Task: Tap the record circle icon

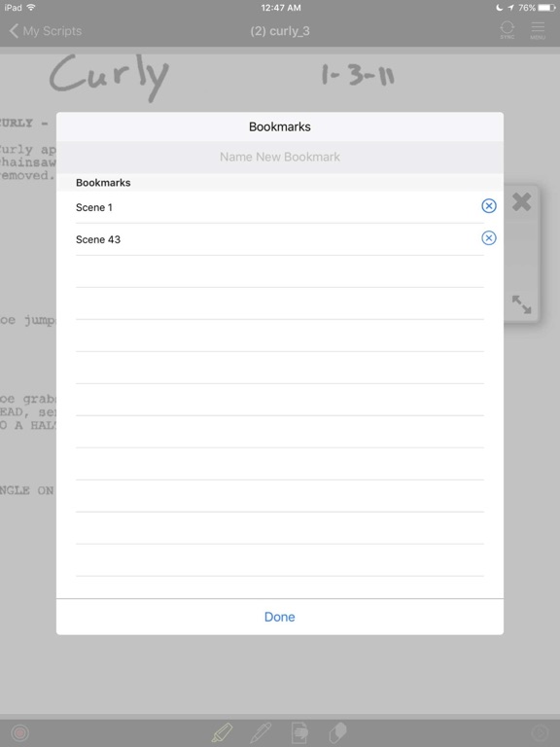Action: 20,732
